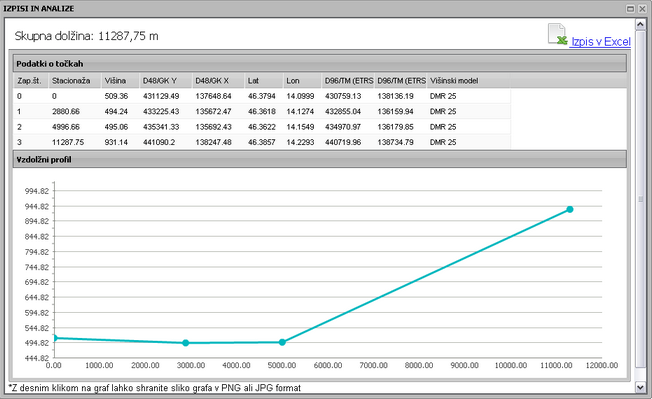Select D96/TM cell '138734.79'
Screen dimensions: 652x399
pos(395,142)
